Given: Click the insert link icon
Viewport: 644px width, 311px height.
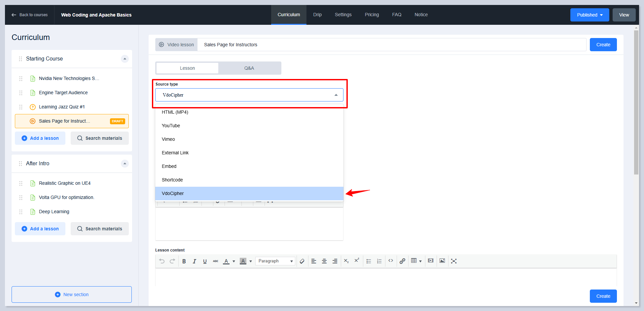Looking at the screenshot, I should 402,261.
